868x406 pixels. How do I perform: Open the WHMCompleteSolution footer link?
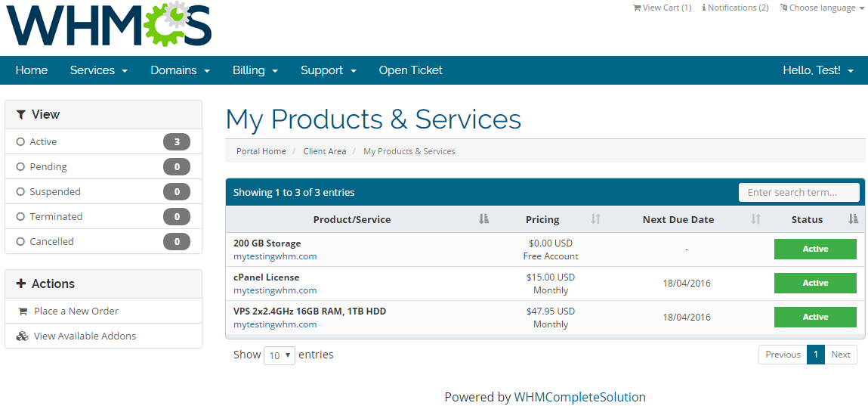579,397
